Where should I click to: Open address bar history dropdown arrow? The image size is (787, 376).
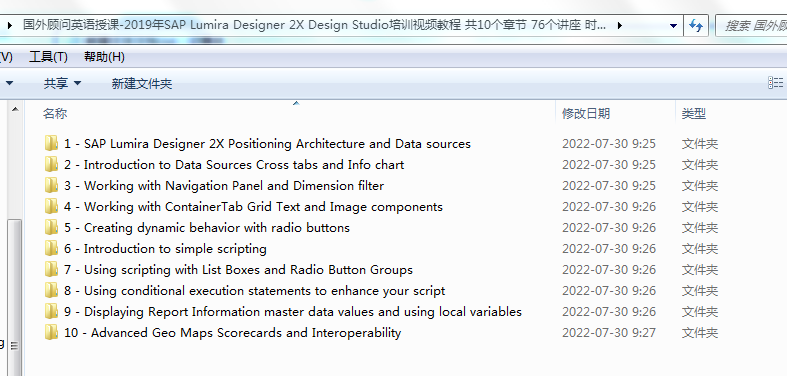coord(674,26)
